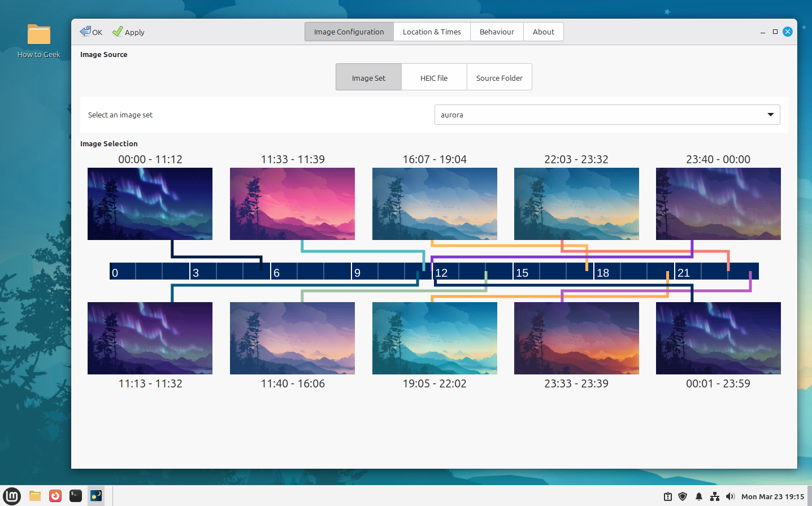Maximize the wallpaper configuration window
Image resolution: width=812 pixels, height=506 pixels.
point(775,32)
